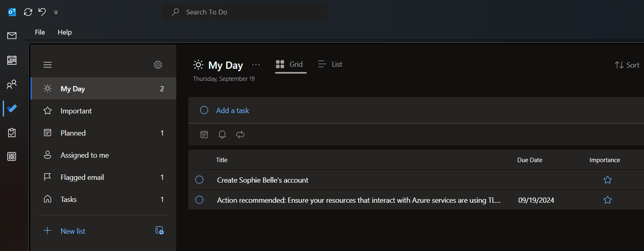Create a new group of lists icon
Screen dimensions: 644x251
click(159, 230)
